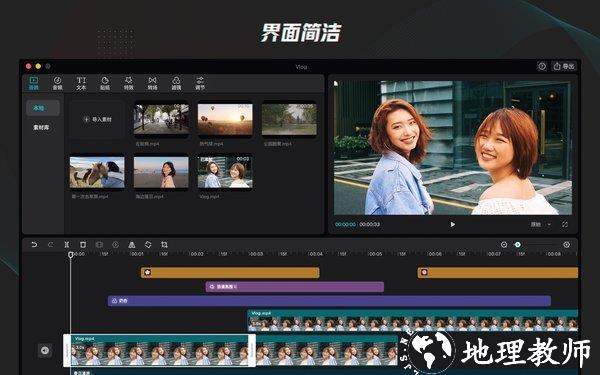Viewport: 600px width, 375px height.
Task: Click the help icon beside export
Action: (542, 66)
